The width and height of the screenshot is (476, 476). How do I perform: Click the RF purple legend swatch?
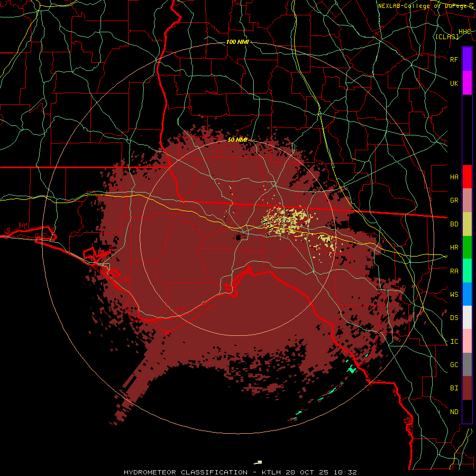467,59
